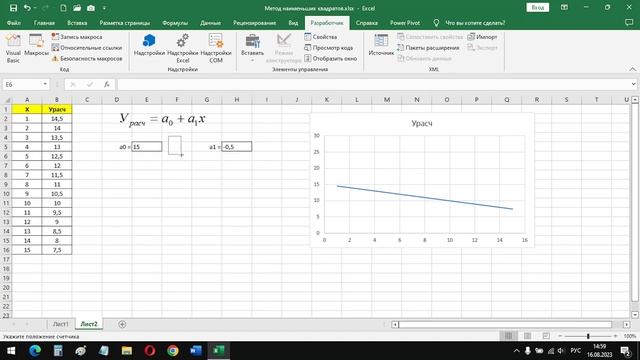Image resolution: width=640 pixels, height=360 pixels.
Task: Switch to Word in the taskbar
Action: click(196, 351)
